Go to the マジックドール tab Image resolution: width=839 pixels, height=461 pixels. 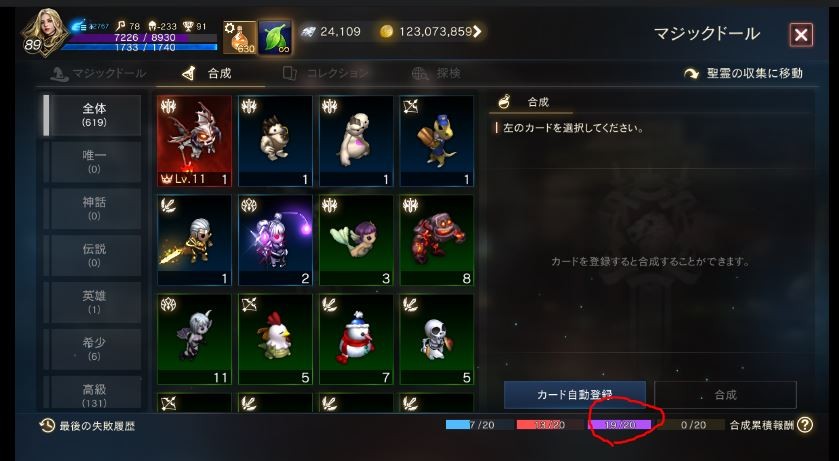point(98,73)
